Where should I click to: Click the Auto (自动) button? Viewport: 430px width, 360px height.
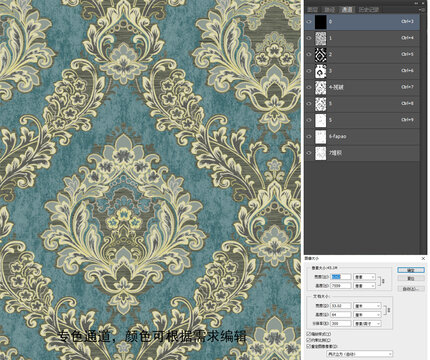pyautogui.click(x=411, y=289)
